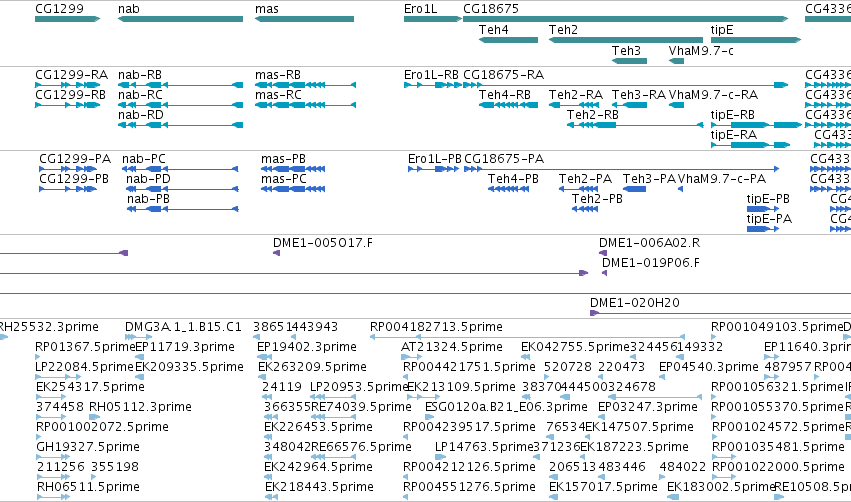Viewport: 851px width, 502px height.
Task: Open the VhaM9.7-c gene label
Action: point(701,51)
